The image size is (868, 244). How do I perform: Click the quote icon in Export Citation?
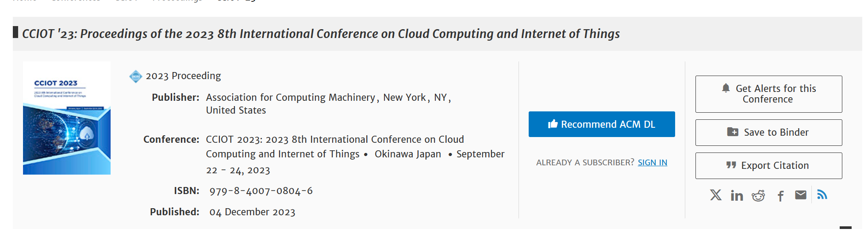tap(731, 165)
